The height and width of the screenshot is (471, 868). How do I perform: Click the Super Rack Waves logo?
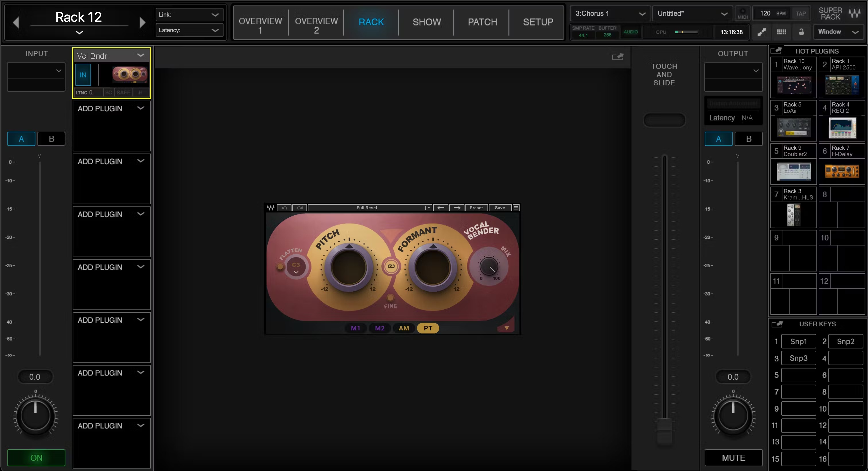click(x=854, y=14)
